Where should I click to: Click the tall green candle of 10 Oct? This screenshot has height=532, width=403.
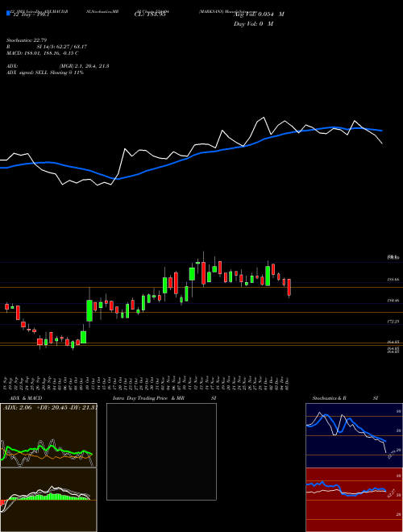click(x=89, y=310)
